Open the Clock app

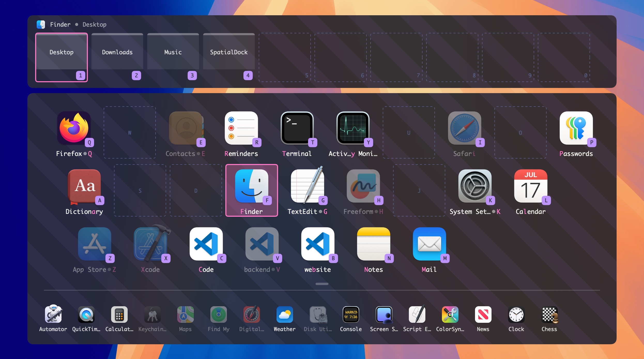pyautogui.click(x=516, y=315)
